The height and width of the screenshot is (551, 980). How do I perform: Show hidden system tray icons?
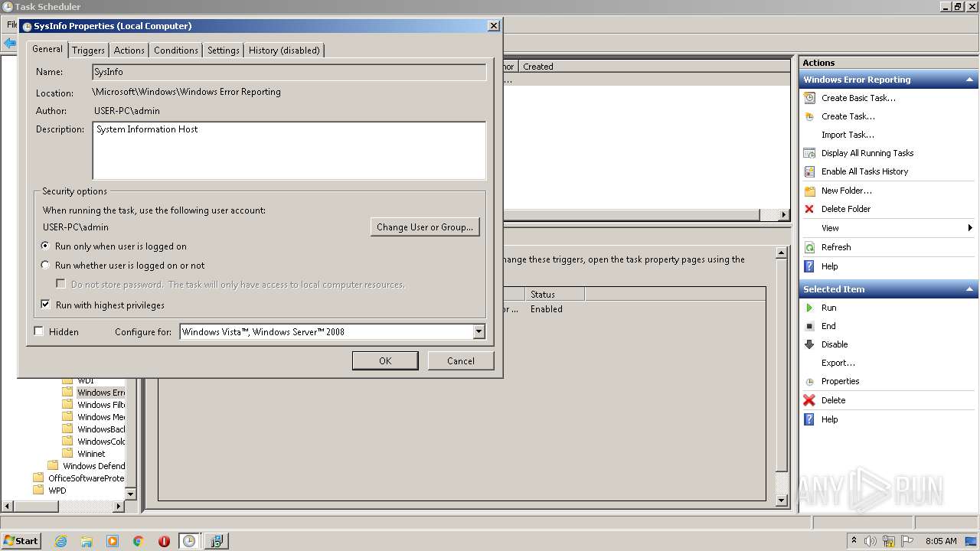(854, 540)
